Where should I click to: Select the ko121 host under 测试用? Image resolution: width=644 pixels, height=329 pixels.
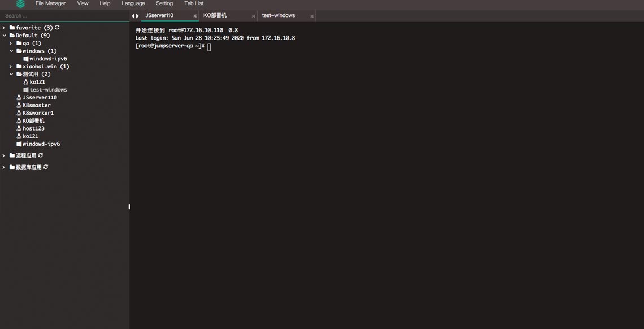[36, 81]
